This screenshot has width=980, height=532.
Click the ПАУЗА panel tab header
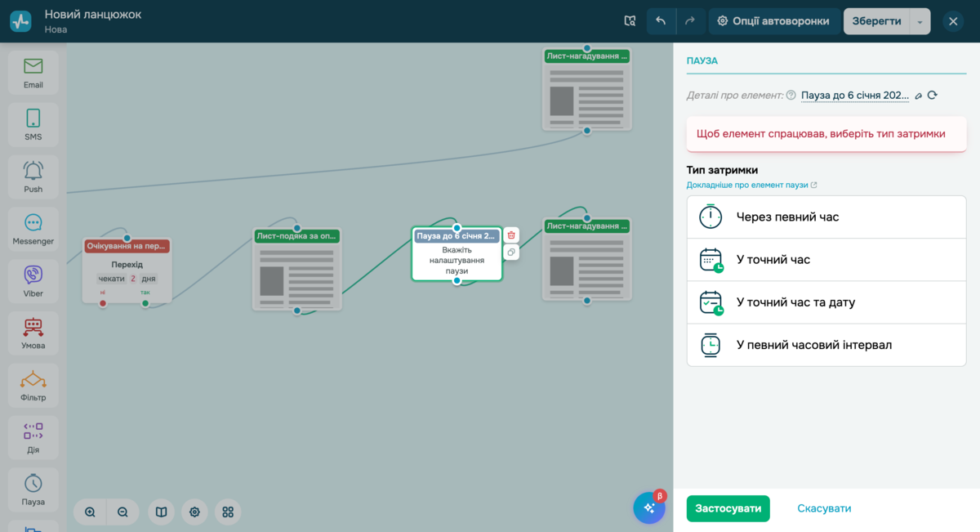(x=702, y=61)
